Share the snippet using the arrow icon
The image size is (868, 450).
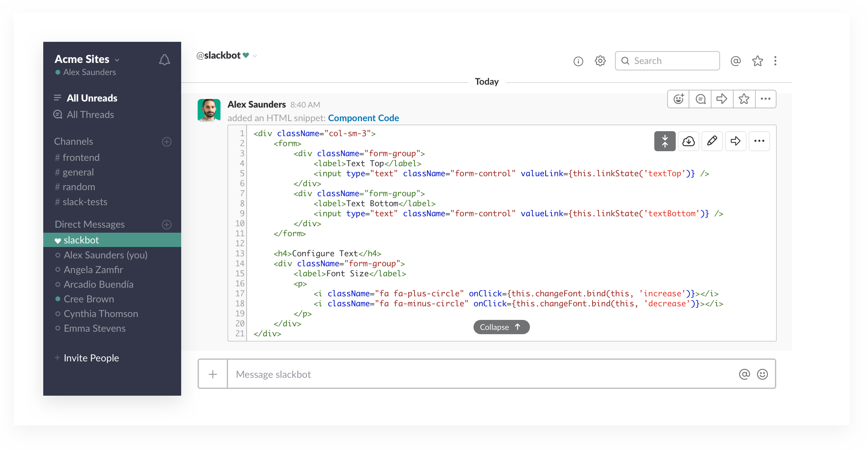[736, 141]
